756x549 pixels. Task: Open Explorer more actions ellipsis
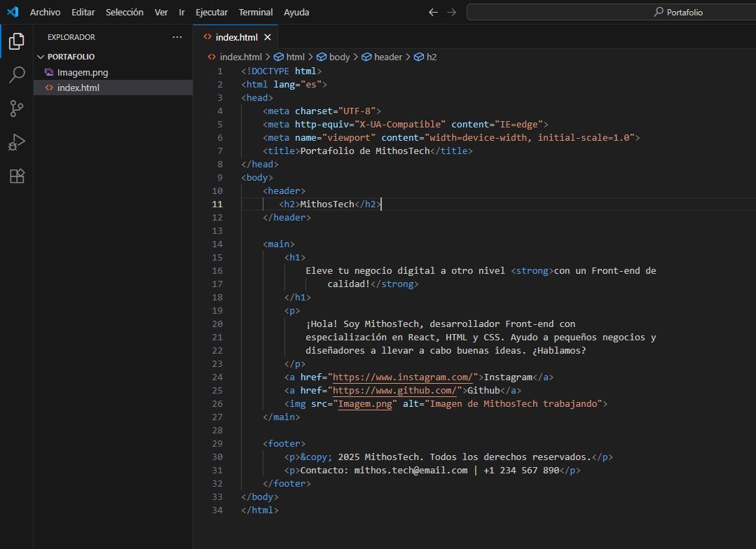coord(177,37)
